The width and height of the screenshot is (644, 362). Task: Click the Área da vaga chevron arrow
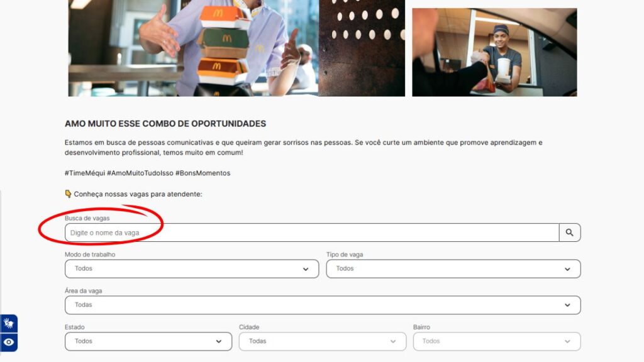[x=567, y=305]
